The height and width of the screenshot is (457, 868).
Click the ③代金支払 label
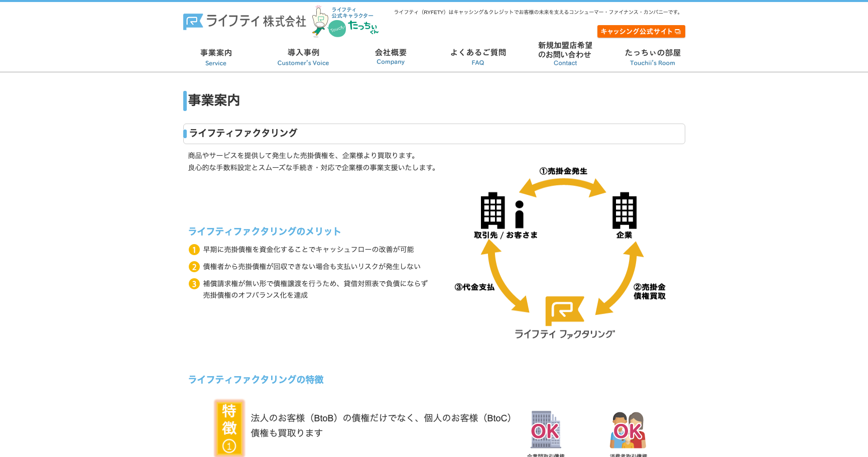pyautogui.click(x=474, y=287)
